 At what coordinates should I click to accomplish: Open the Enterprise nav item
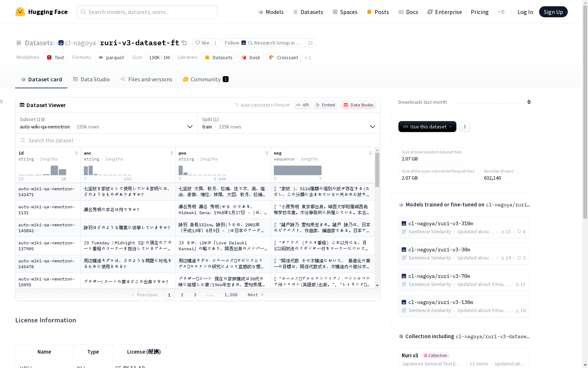pos(444,12)
